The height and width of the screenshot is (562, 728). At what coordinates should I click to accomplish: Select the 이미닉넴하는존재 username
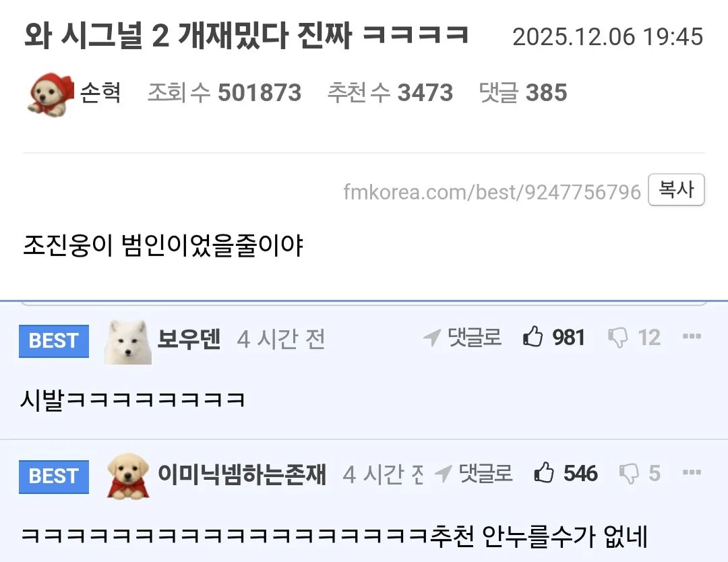coord(243,474)
